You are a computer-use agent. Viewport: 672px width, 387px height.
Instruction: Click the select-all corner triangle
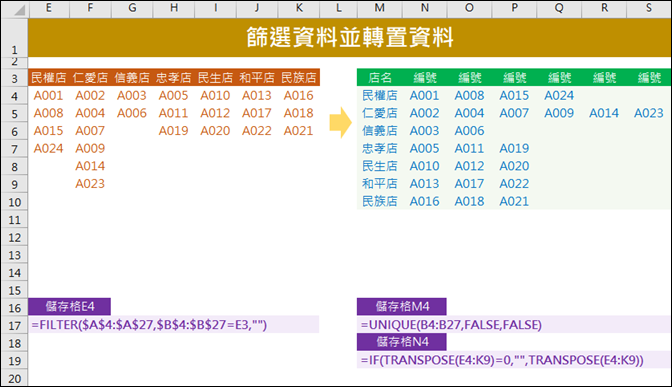[x=19, y=9]
